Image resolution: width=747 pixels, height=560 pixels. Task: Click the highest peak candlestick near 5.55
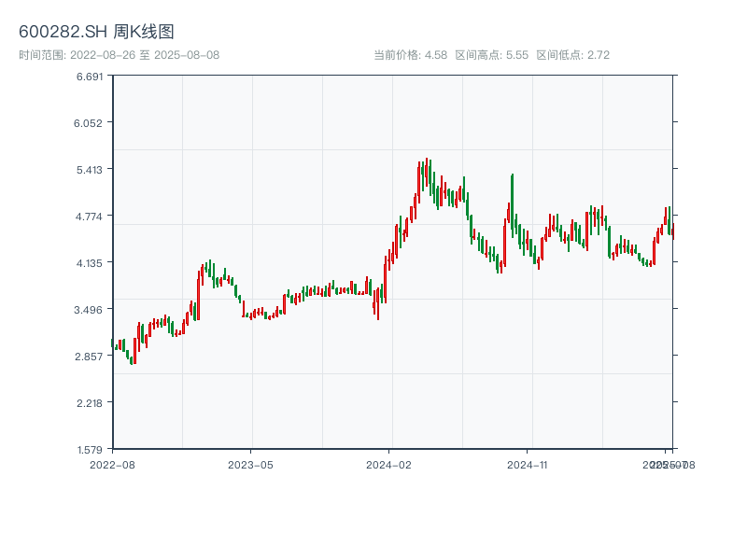pyautogui.click(x=428, y=173)
